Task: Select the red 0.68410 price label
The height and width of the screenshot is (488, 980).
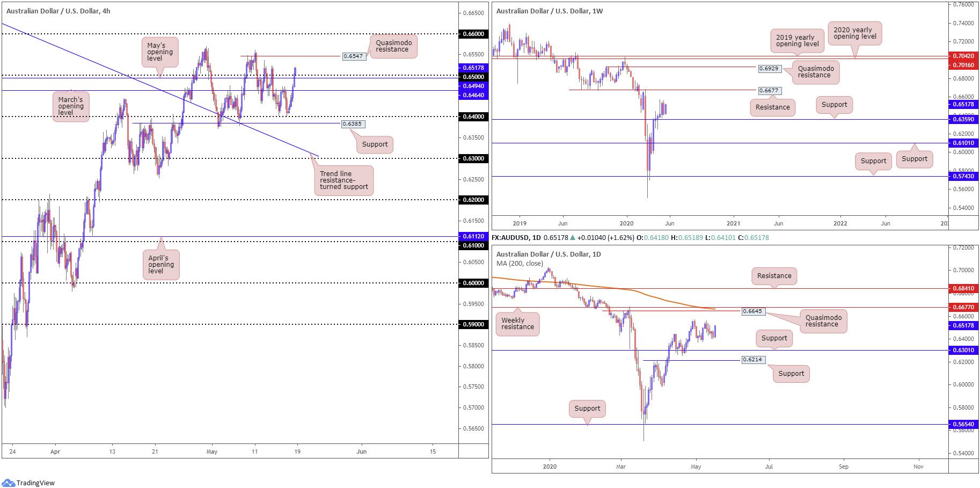Action: 963,288
